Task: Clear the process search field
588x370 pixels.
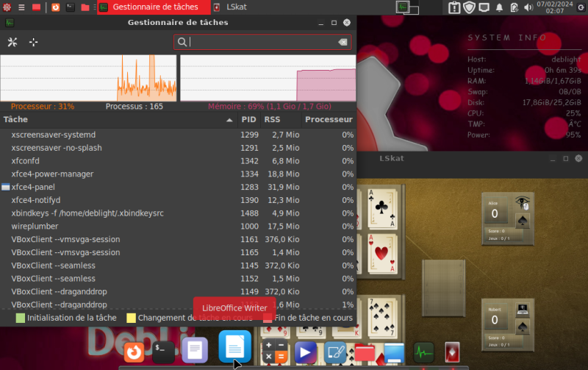Action: 343,43
